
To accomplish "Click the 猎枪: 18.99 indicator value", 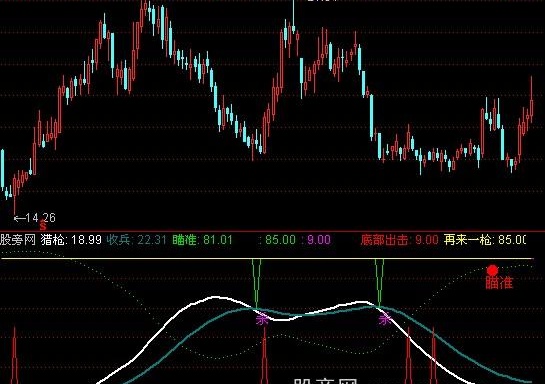I will (71, 239).
